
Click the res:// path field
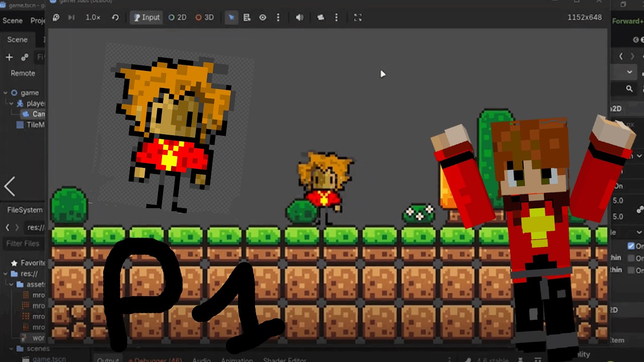click(x=36, y=228)
